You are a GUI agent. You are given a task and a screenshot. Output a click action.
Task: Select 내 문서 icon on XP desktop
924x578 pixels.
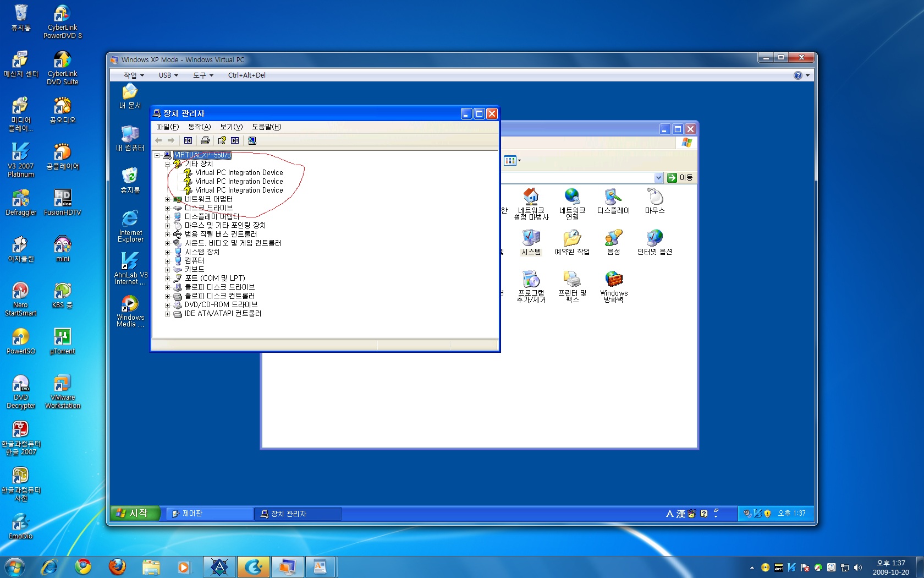[130, 96]
